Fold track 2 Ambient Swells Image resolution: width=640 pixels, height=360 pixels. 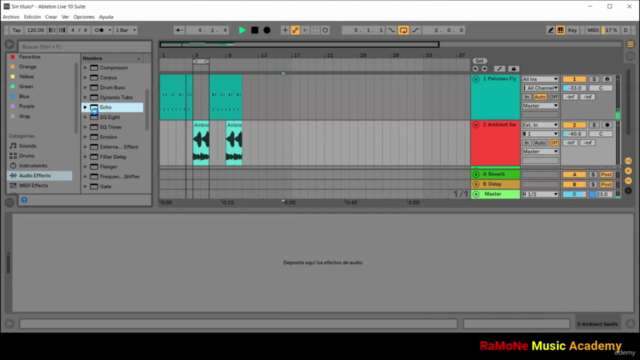476,125
